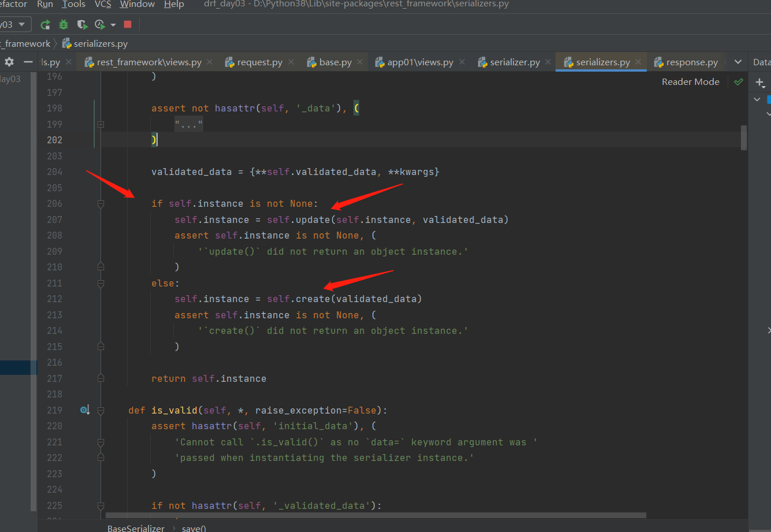This screenshot has width=771, height=532.
Task: Run with coverage using the shield icon
Action: 82,24
